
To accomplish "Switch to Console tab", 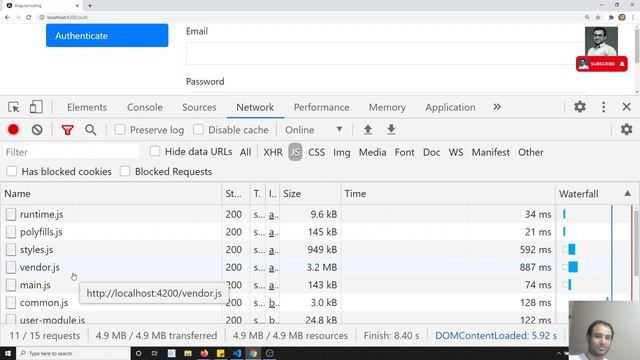I will [145, 107].
